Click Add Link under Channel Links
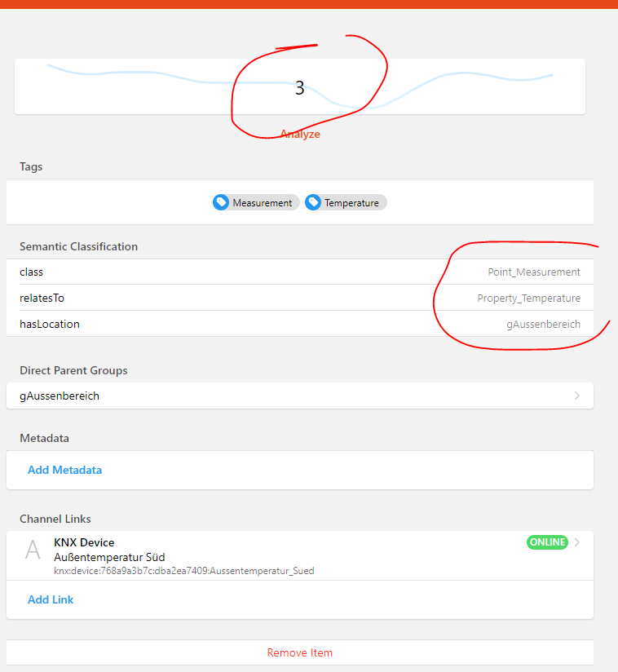 pyautogui.click(x=51, y=599)
